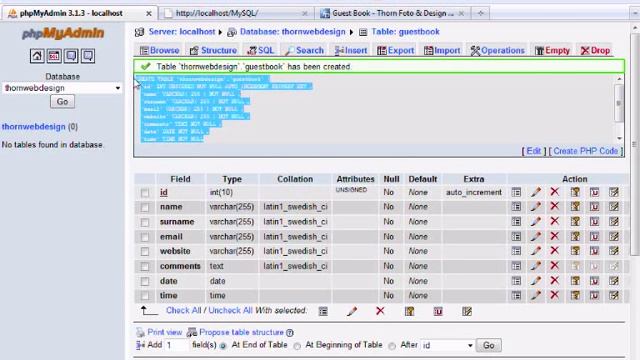Browse distinct values for email field
Viewport: 640px width, 360px height.
coord(516,236)
